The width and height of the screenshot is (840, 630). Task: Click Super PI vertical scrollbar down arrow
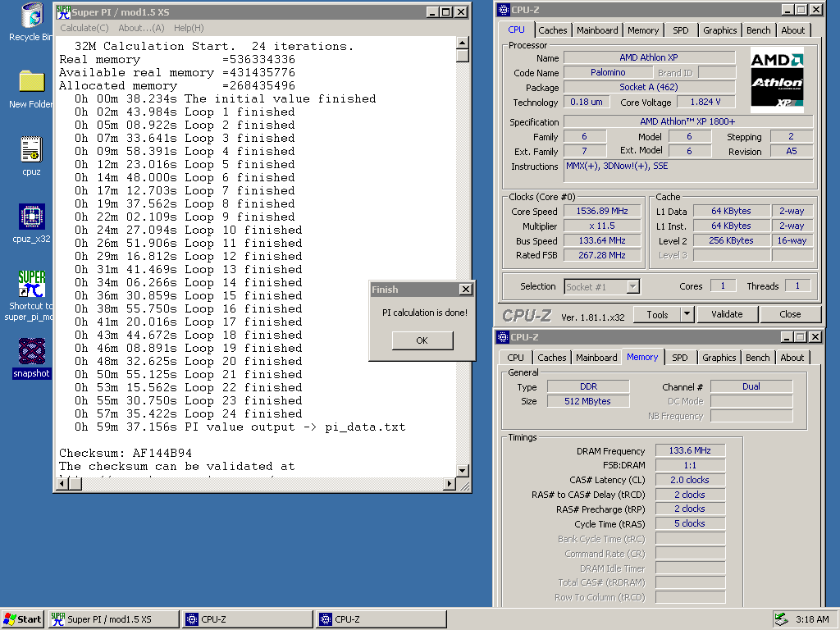(463, 470)
